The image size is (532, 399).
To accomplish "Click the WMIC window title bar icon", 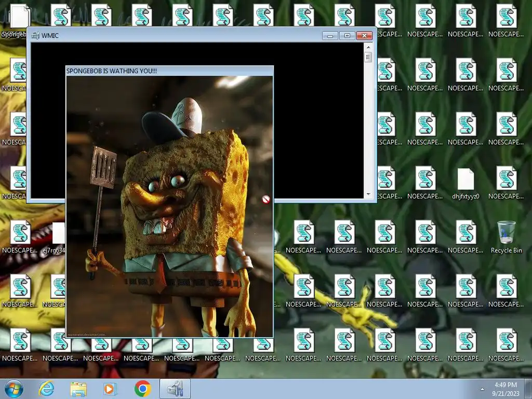I will tap(35, 36).
